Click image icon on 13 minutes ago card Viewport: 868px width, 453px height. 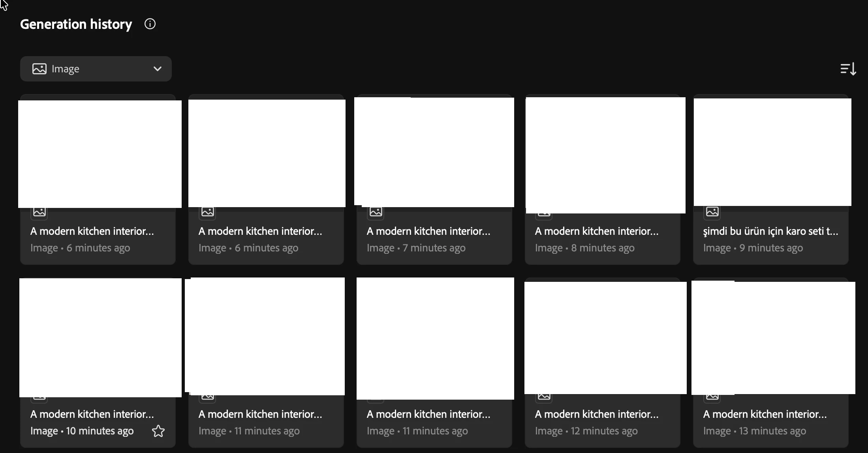[712, 396]
